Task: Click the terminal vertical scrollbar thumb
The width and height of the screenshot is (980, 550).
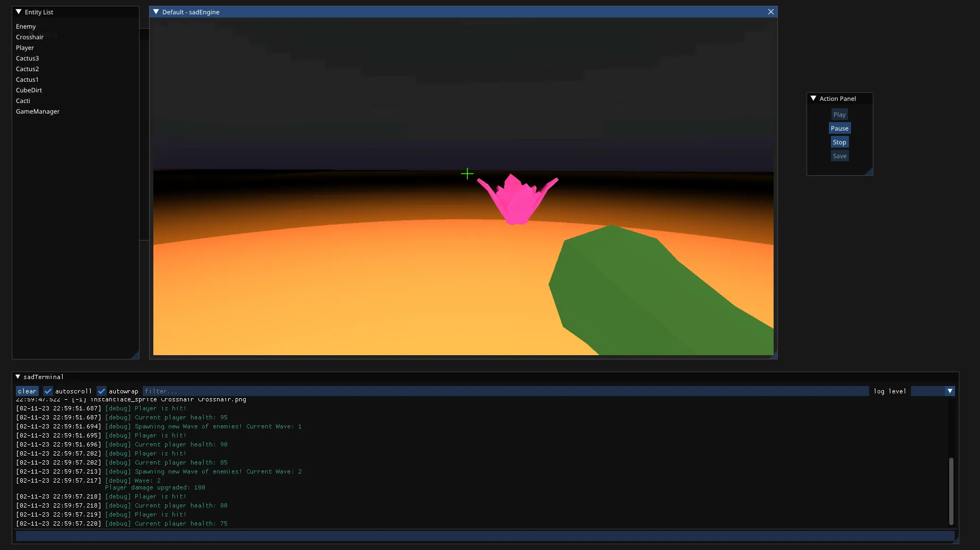Action: click(x=951, y=491)
